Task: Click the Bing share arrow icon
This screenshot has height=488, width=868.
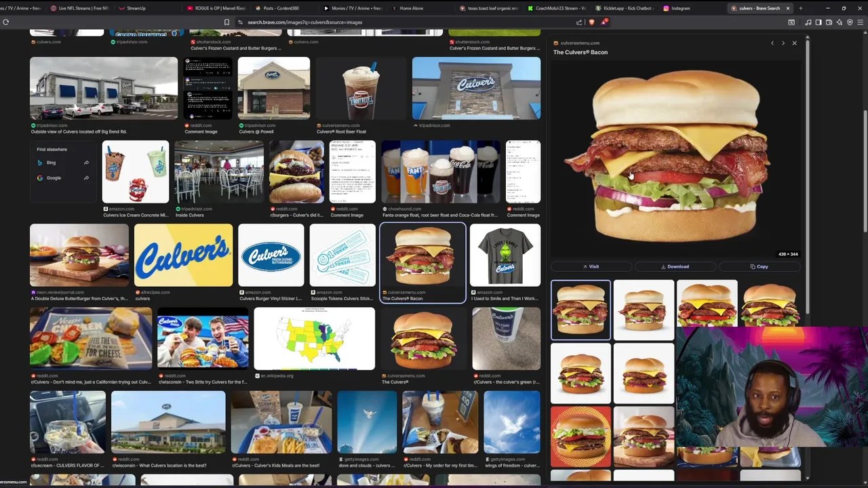Action: 86,163
